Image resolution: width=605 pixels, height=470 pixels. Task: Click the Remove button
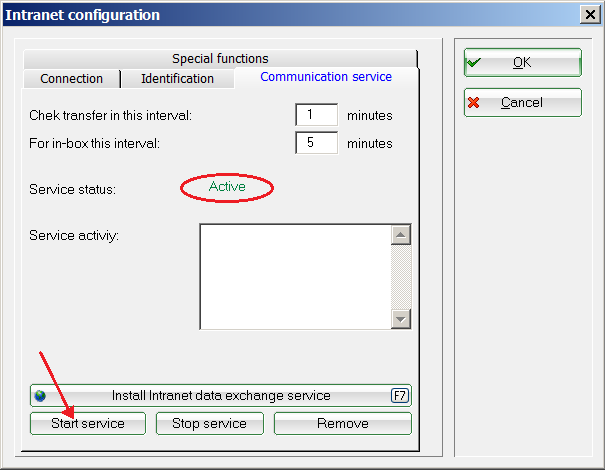[343, 424]
